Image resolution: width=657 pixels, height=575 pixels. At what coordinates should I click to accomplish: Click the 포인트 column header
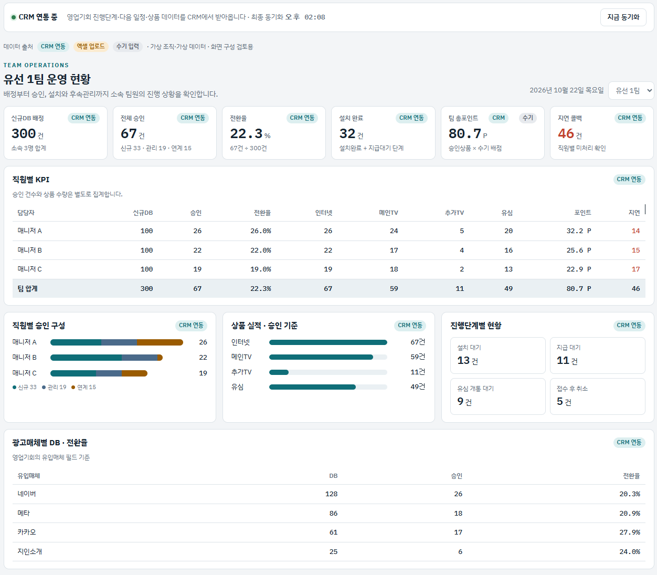click(582, 213)
